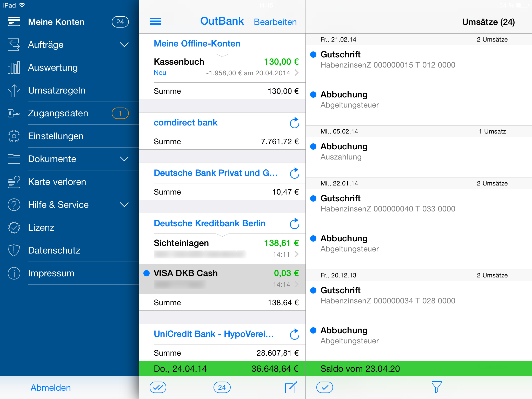This screenshot has width=532, height=399.
Task: Refresh Deutsche Kreditbank Berlin accounts
Action: [x=294, y=224]
